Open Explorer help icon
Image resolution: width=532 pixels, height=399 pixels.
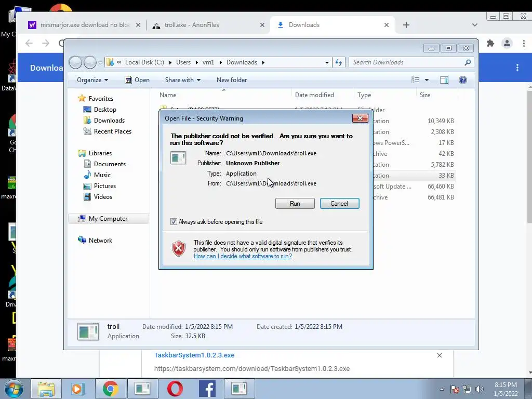[463, 80]
